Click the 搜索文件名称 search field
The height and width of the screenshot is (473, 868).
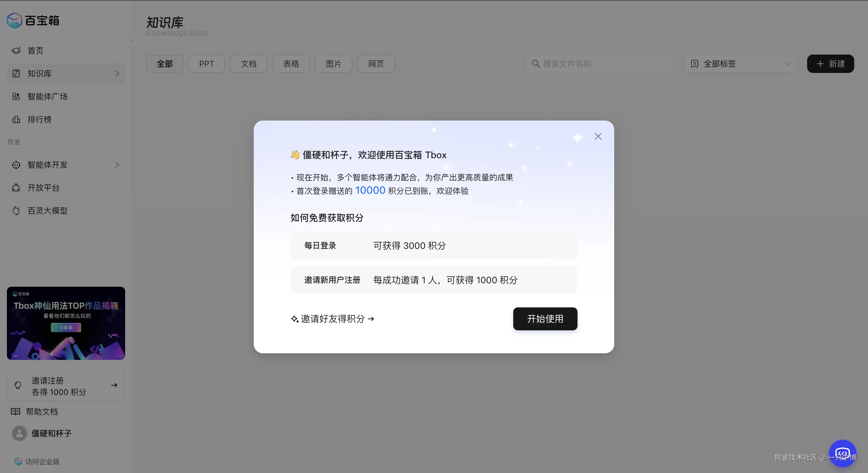click(x=599, y=64)
